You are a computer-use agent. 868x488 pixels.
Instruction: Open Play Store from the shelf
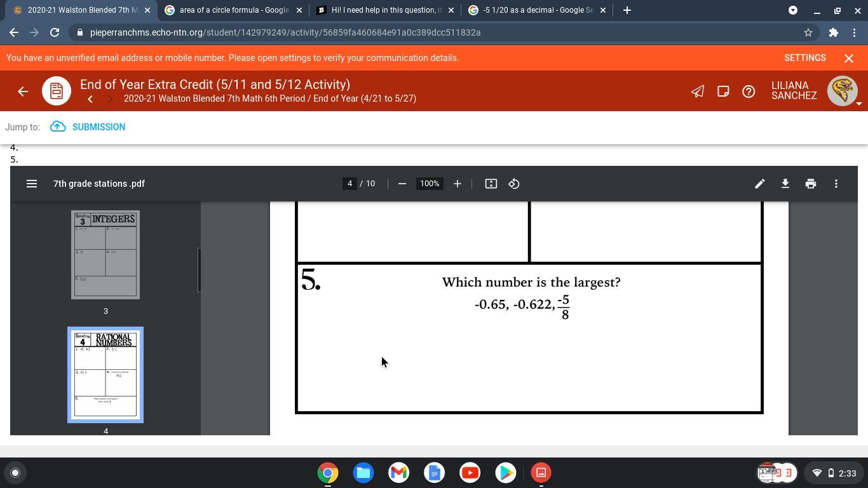(x=506, y=473)
